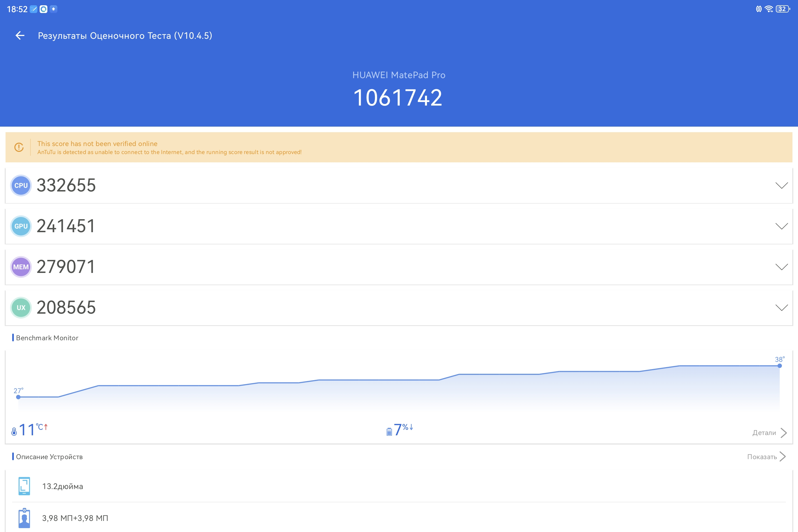Tap the 13.2дюйма screen size entry
Viewport: 798px width, 532px height.
(62, 486)
